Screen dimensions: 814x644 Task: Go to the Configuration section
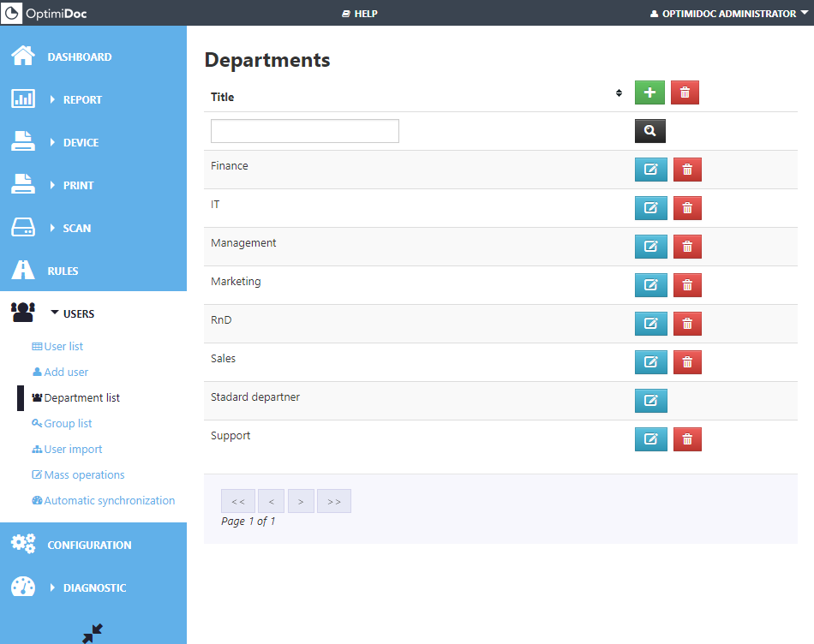point(89,545)
